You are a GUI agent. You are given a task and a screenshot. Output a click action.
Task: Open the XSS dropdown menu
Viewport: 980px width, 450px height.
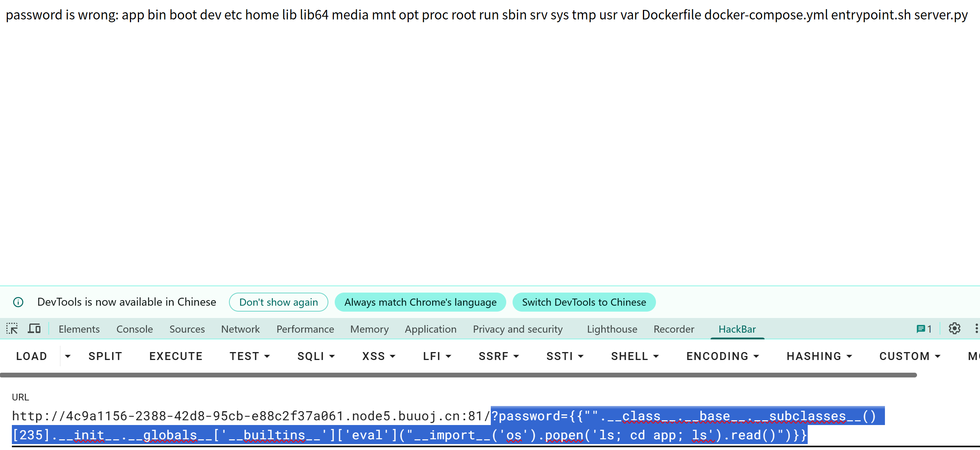point(378,356)
